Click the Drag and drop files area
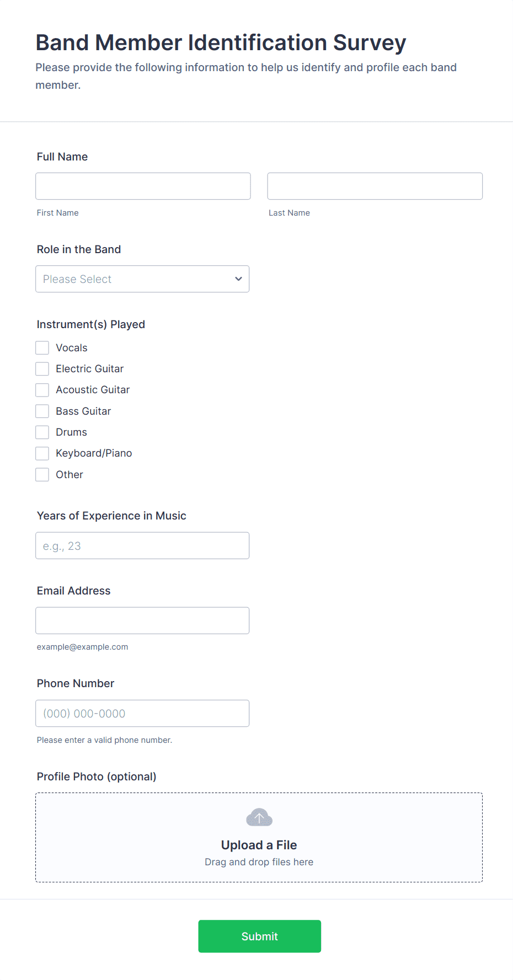Image resolution: width=513 pixels, height=980 pixels. click(x=259, y=862)
